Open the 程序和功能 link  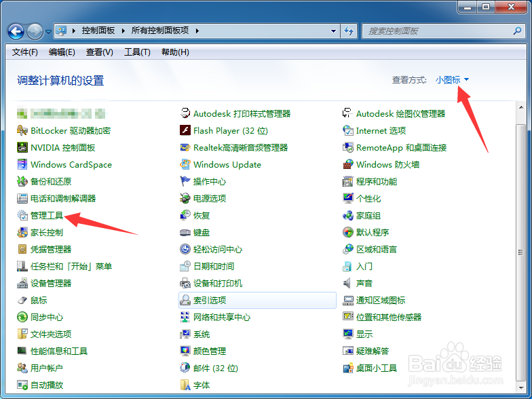377,182
